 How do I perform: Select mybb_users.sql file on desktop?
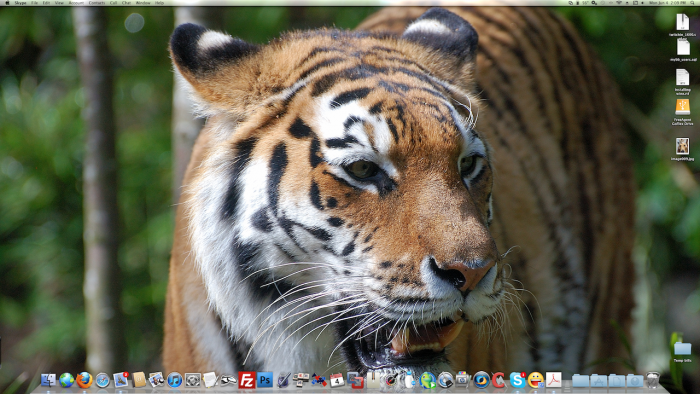[683, 50]
